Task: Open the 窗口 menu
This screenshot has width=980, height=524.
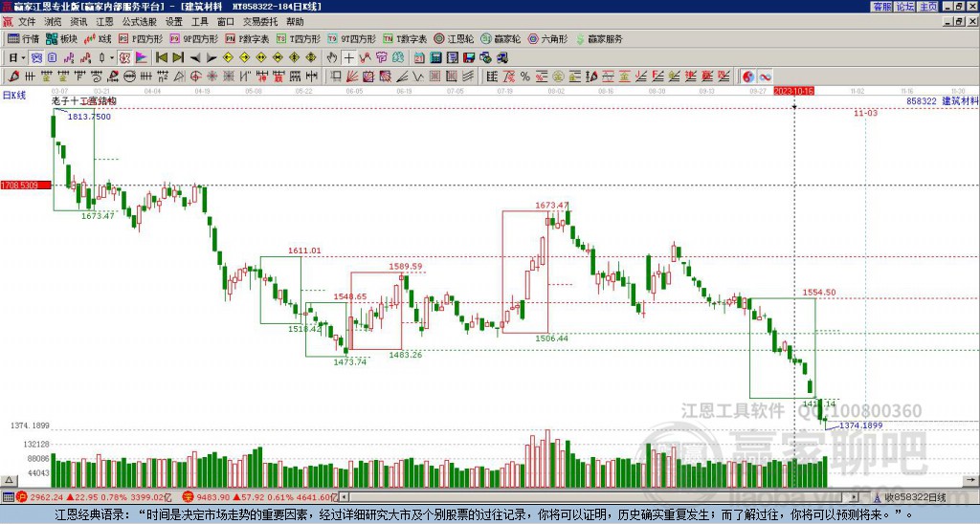Action: tap(226, 22)
